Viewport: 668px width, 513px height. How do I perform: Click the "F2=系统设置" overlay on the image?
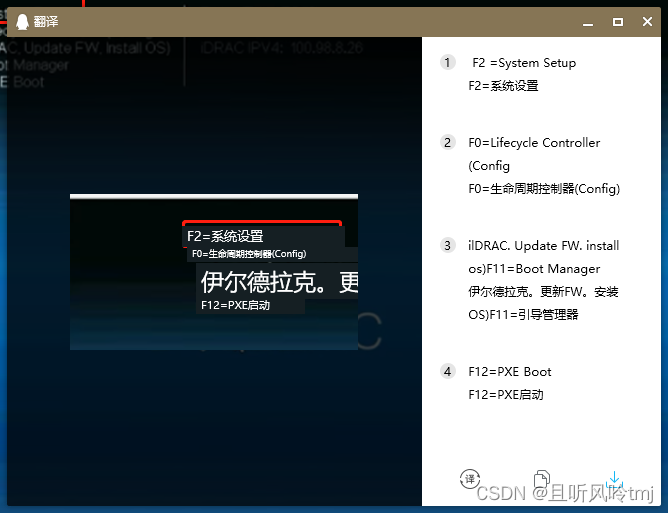[x=225, y=236]
